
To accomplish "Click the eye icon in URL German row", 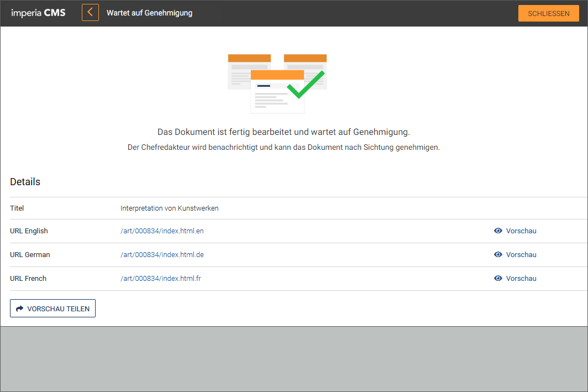I will [498, 254].
